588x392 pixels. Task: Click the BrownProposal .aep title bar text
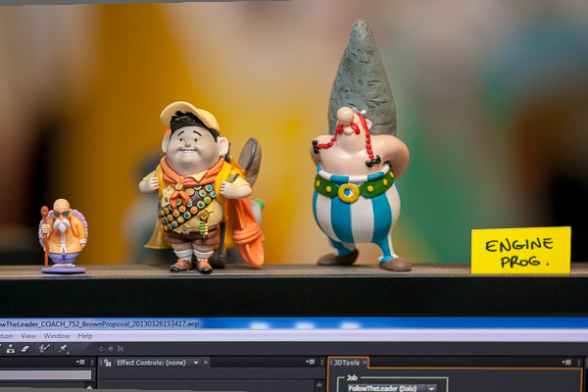(x=99, y=323)
